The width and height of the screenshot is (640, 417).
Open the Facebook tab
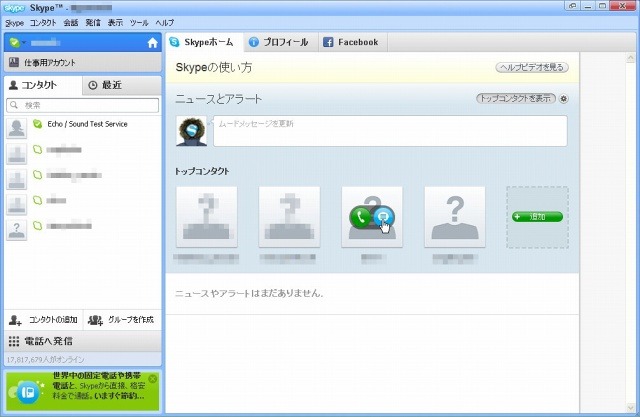(353, 42)
